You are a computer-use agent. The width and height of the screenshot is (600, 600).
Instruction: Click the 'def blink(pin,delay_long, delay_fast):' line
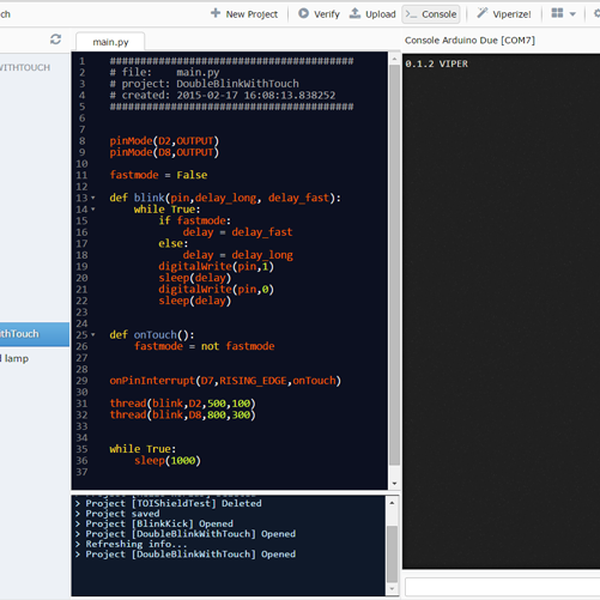[x=225, y=198]
